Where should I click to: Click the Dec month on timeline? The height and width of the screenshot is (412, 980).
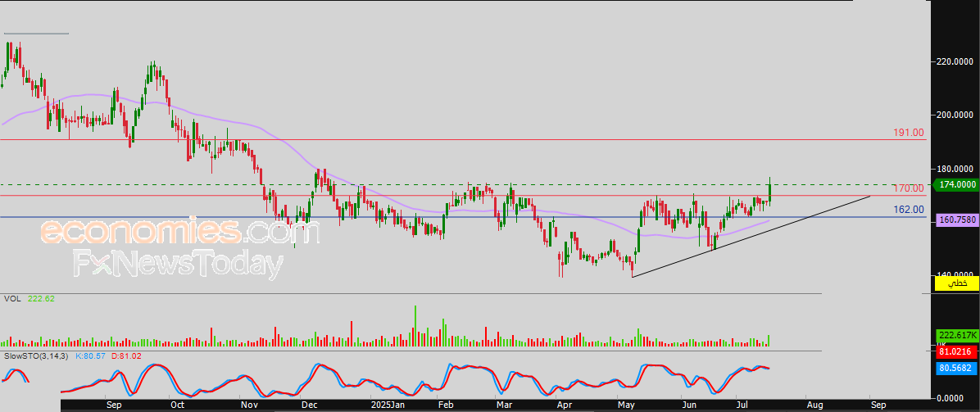point(308,405)
